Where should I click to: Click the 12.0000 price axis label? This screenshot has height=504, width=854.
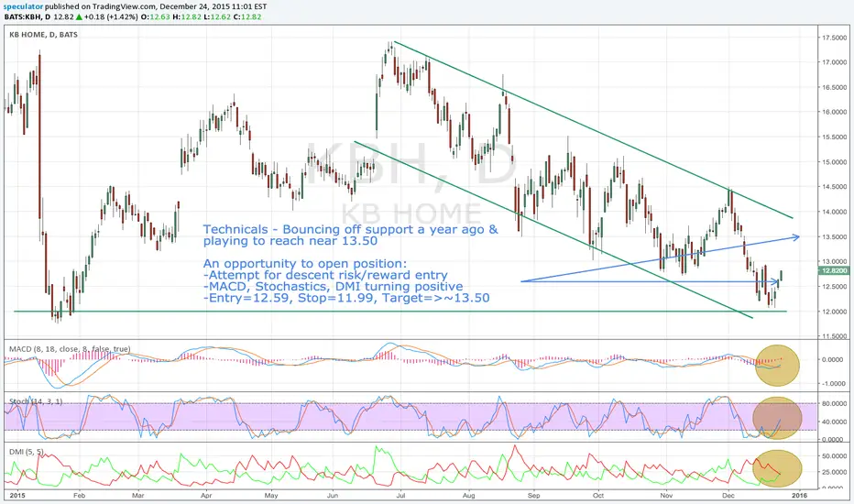coord(834,312)
